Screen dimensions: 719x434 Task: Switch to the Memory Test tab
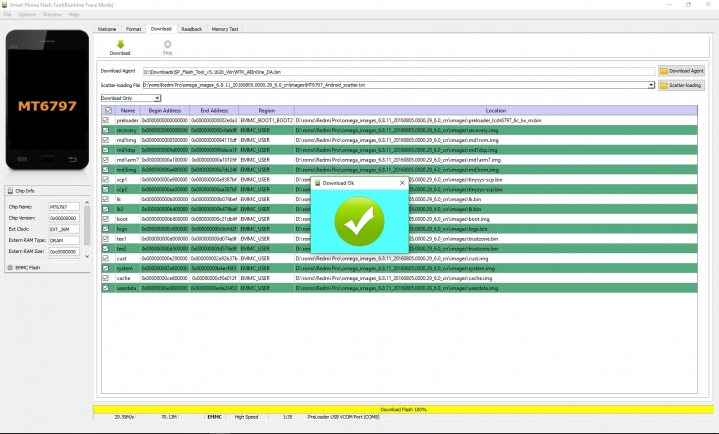225,29
